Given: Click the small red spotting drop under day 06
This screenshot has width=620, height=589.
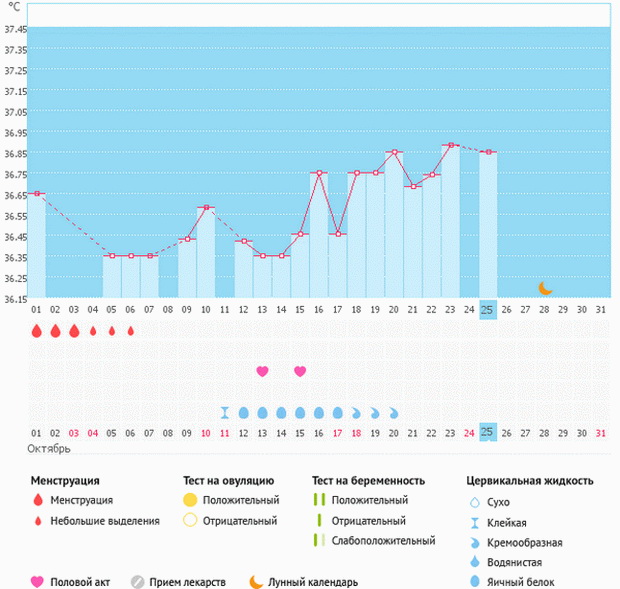Looking at the screenshot, I should pyautogui.click(x=130, y=330).
